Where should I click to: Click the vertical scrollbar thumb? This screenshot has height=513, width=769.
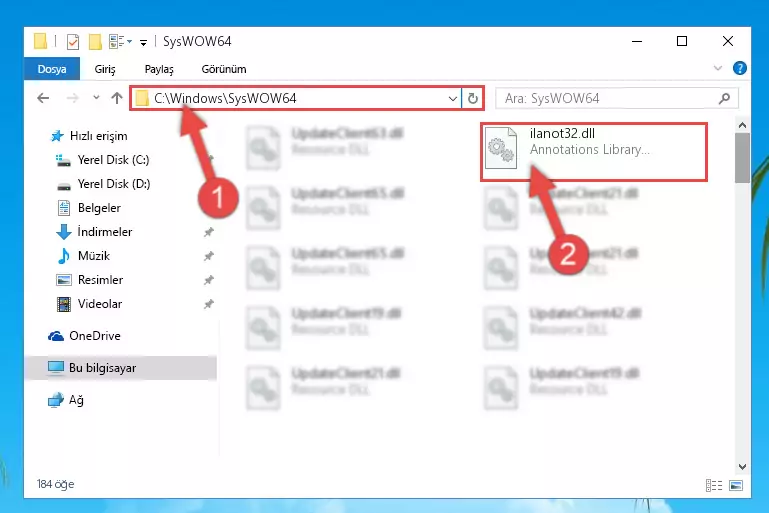point(742,158)
